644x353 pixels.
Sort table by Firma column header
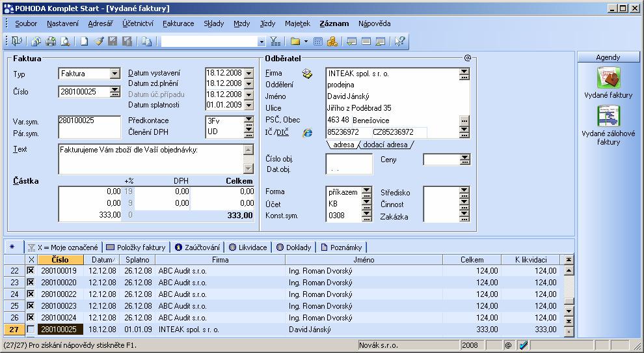220,260
